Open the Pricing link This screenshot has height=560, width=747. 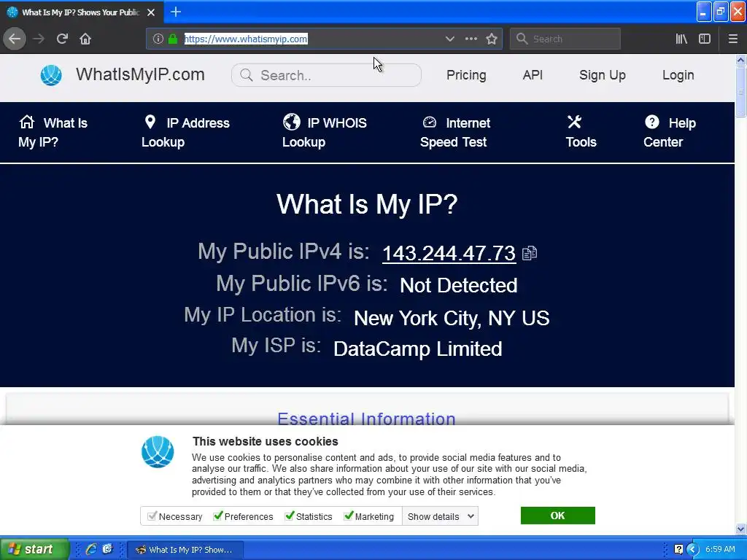[x=466, y=75]
